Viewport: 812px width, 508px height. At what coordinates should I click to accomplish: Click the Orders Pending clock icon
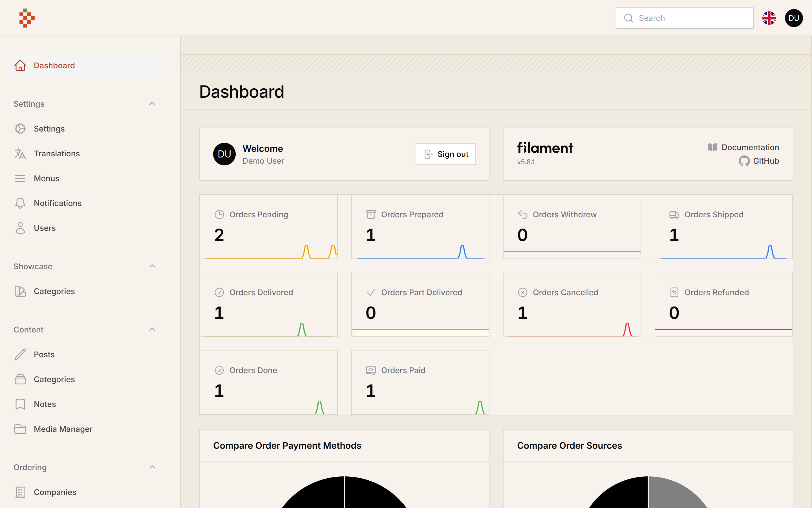click(x=219, y=214)
